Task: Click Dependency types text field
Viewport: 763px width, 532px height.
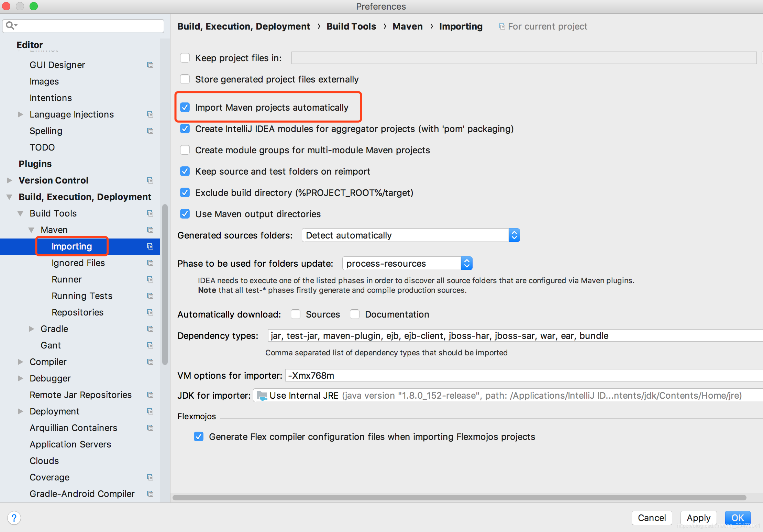Action: coord(515,335)
